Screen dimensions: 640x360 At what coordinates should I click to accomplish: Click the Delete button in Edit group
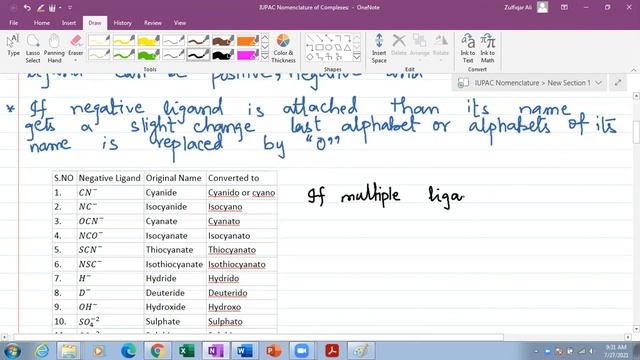399,45
